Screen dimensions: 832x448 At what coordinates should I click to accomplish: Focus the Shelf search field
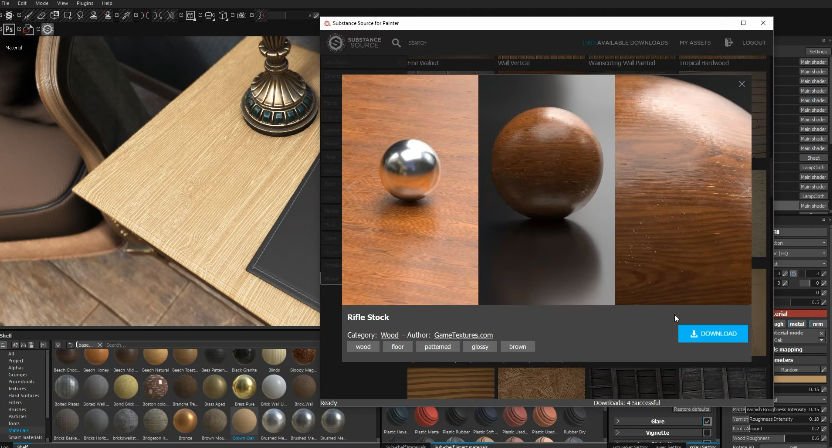(212, 345)
